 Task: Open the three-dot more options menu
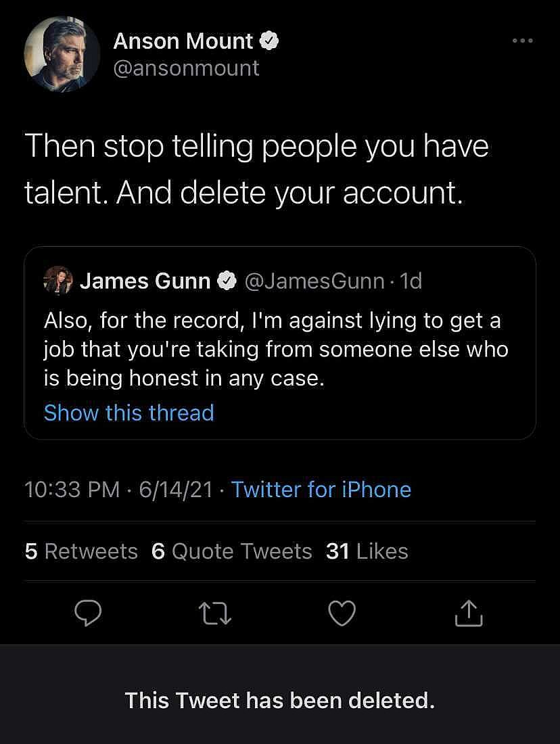coord(522,41)
